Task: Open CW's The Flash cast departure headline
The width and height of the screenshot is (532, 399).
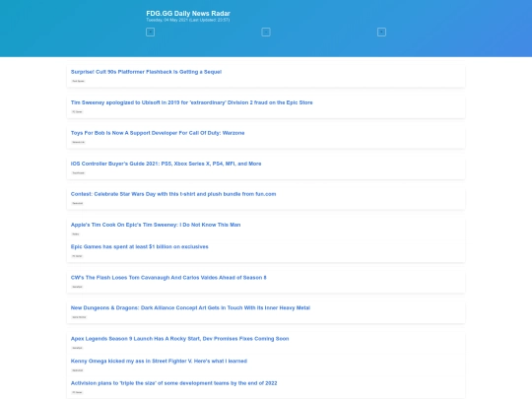Action: [x=168, y=278]
